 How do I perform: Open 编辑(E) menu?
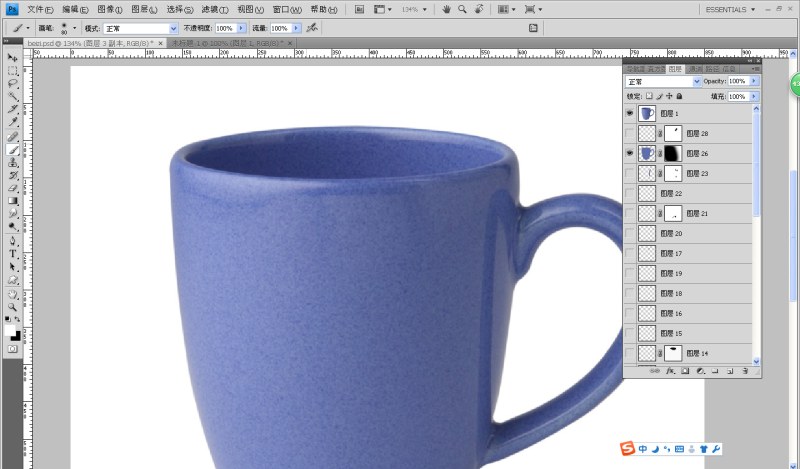(76, 10)
